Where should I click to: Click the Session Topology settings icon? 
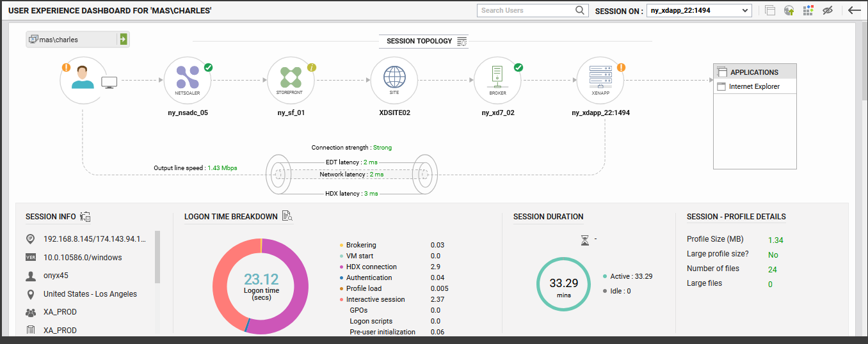(x=462, y=41)
